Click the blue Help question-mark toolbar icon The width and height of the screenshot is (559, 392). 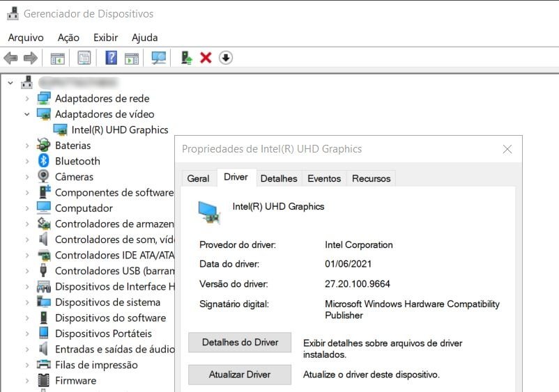(x=112, y=58)
